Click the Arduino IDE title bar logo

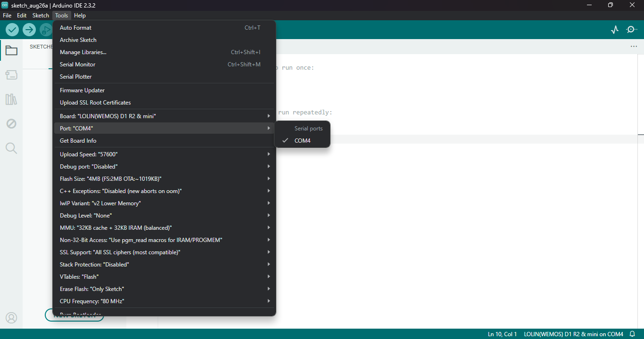(x=5, y=5)
